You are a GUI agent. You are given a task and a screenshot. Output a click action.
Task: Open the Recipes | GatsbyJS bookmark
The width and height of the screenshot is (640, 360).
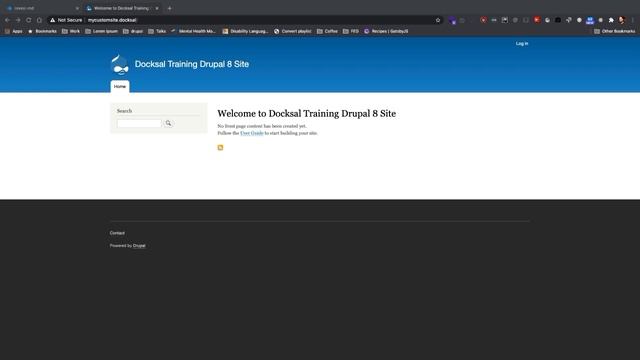click(x=386, y=31)
